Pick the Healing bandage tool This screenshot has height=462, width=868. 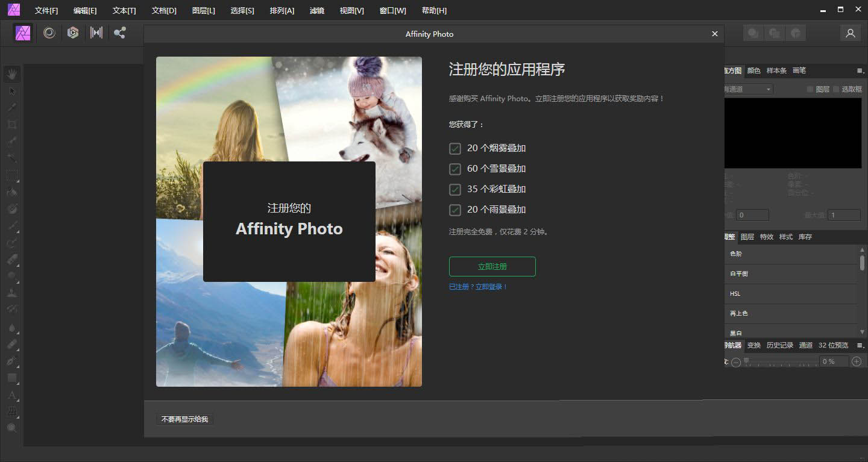pos(12,345)
